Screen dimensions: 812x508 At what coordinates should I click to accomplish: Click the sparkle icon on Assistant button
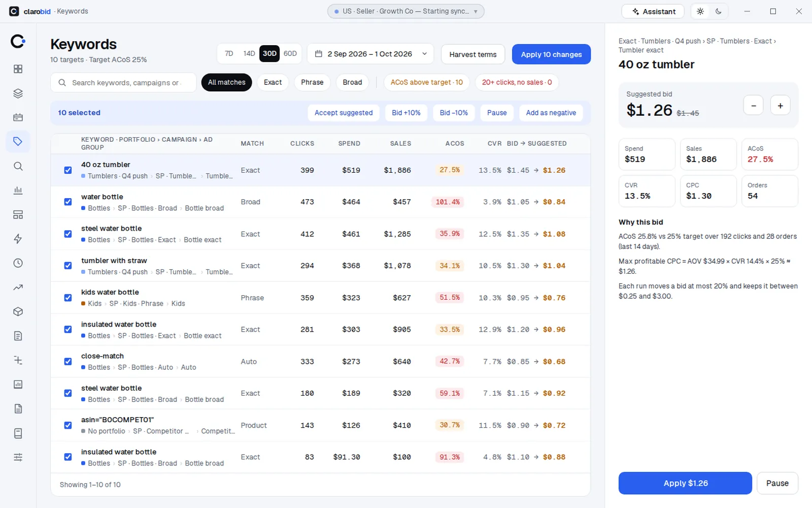tap(635, 12)
